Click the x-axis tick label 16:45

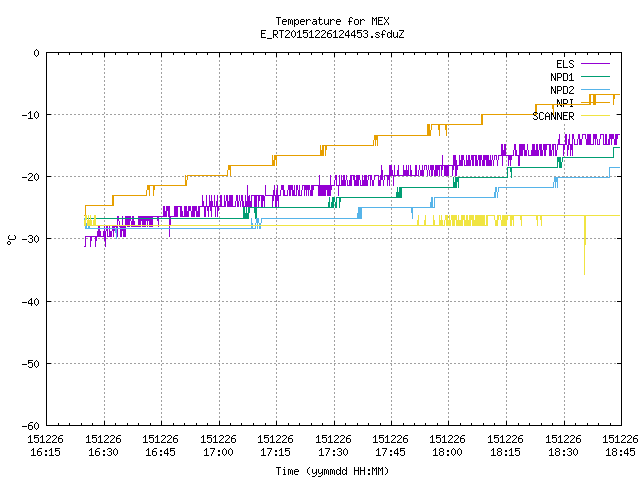point(160,452)
